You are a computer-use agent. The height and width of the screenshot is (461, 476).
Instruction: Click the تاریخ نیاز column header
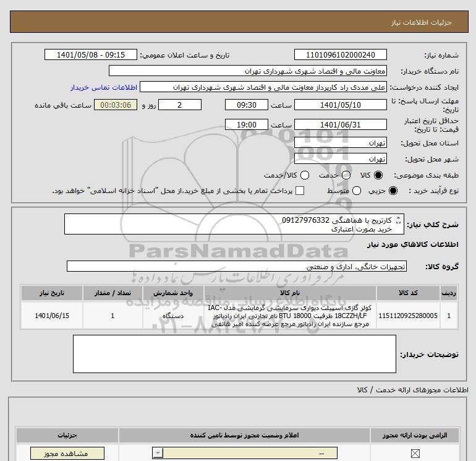[52, 293]
